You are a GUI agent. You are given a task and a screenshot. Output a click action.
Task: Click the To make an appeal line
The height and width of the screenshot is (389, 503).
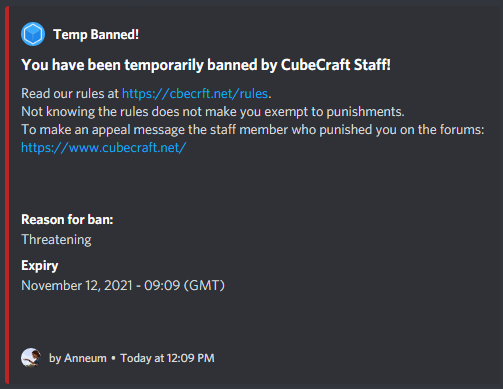tap(252, 130)
